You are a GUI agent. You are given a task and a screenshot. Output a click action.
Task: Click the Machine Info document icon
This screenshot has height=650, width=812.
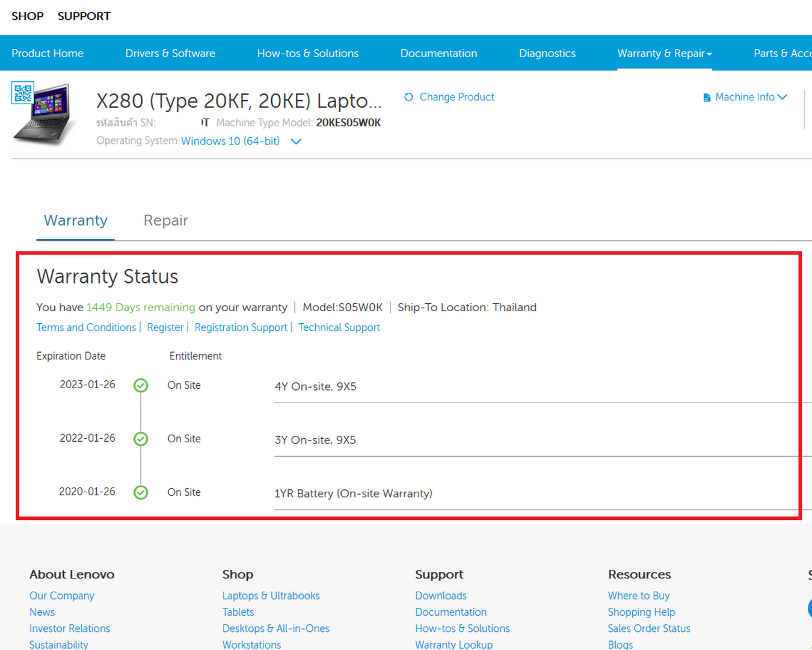pyautogui.click(x=707, y=97)
